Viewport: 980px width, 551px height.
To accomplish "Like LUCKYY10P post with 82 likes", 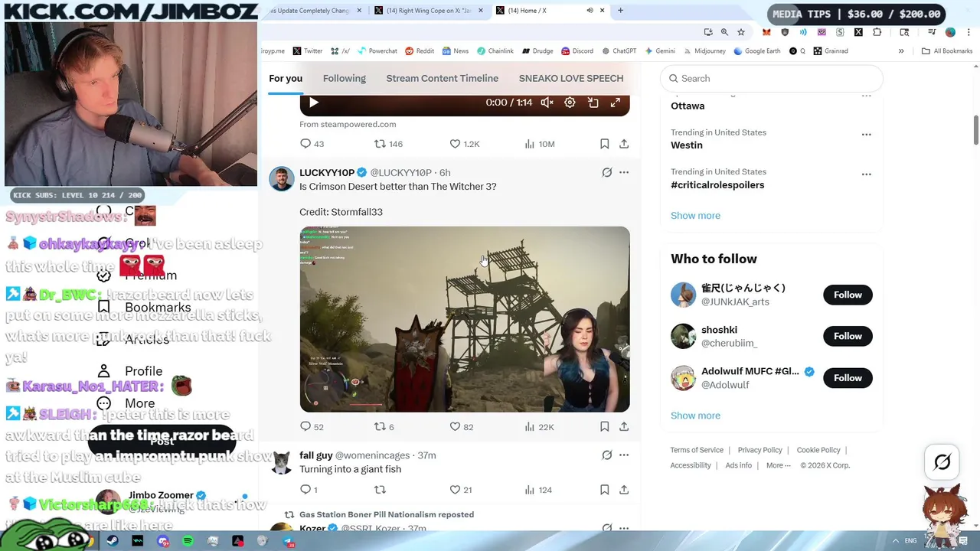I will [x=462, y=427].
